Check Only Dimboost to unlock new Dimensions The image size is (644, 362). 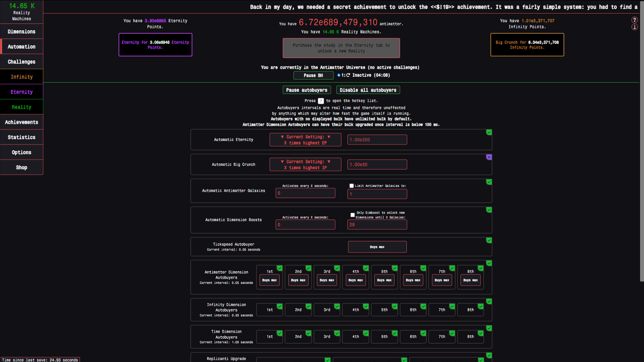pyautogui.click(x=353, y=215)
